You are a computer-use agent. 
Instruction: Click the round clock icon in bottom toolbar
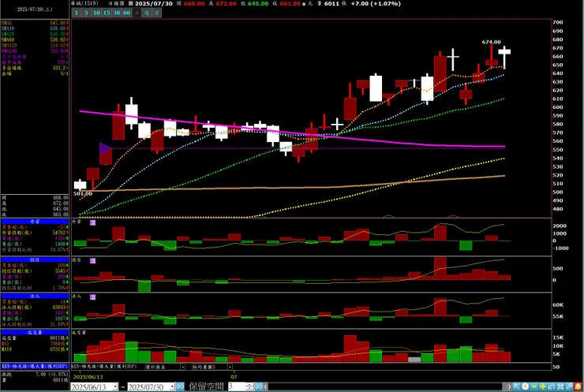[525, 386]
